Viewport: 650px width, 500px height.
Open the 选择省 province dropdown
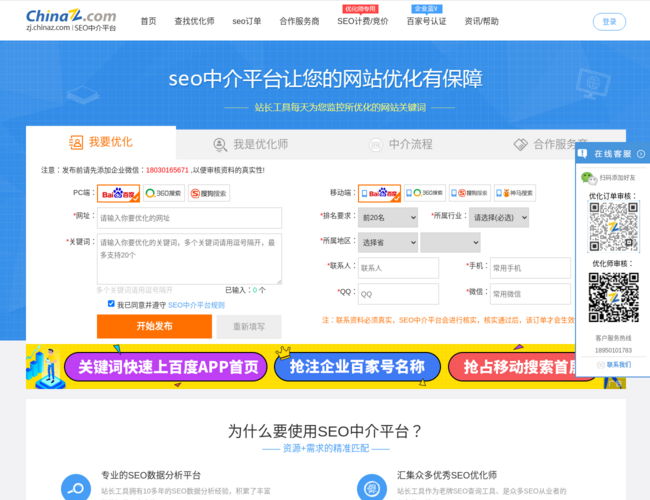(388, 243)
